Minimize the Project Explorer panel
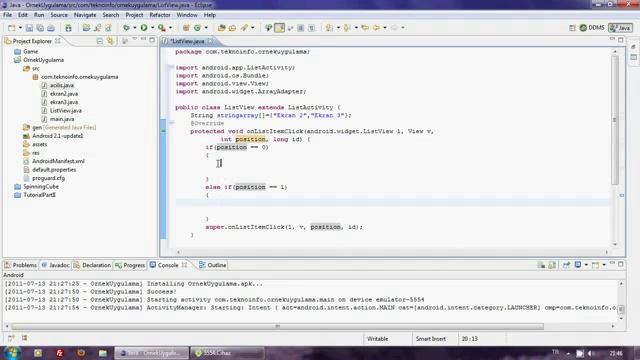Viewport: 640px width, 360px height. [143, 40]
